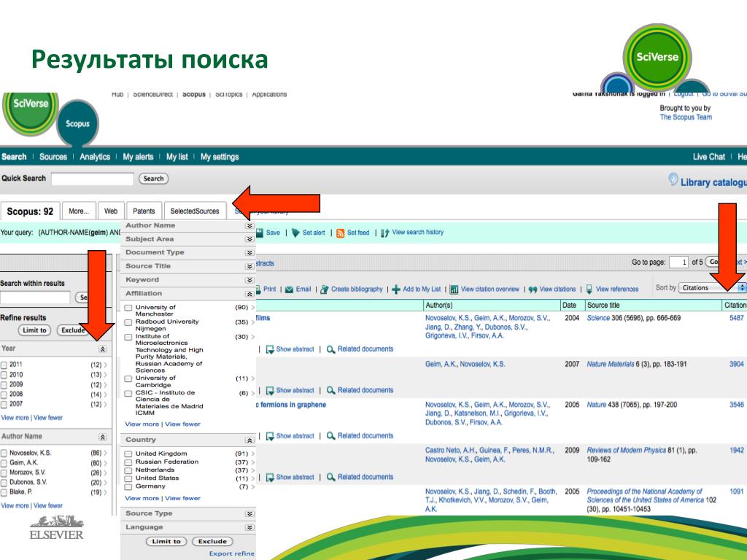Tick the 2011 year checkbox
The image size is (747, 560).
click(4, 365)
